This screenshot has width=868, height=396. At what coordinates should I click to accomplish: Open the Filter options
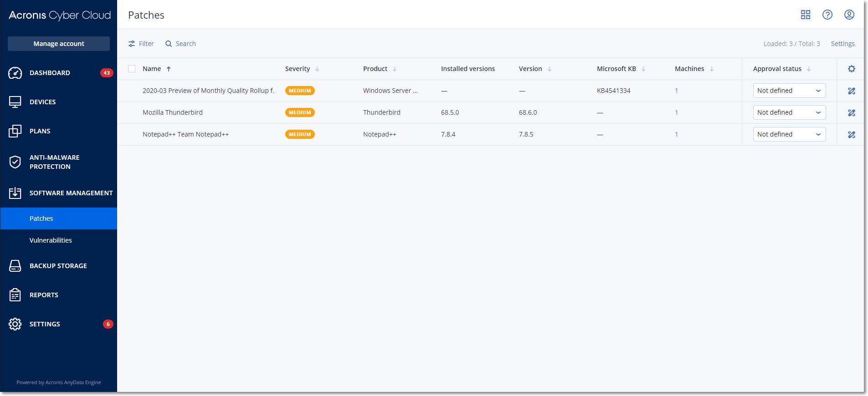click(141, 44)
